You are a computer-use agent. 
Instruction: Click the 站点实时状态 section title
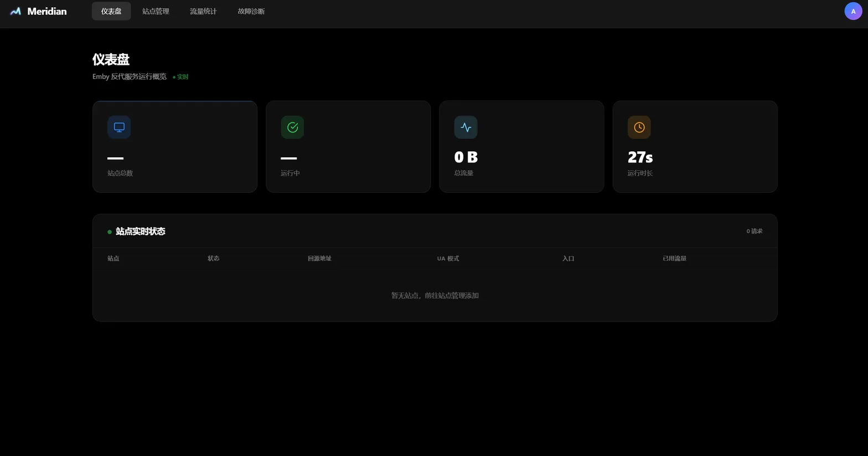pos(141,231)
